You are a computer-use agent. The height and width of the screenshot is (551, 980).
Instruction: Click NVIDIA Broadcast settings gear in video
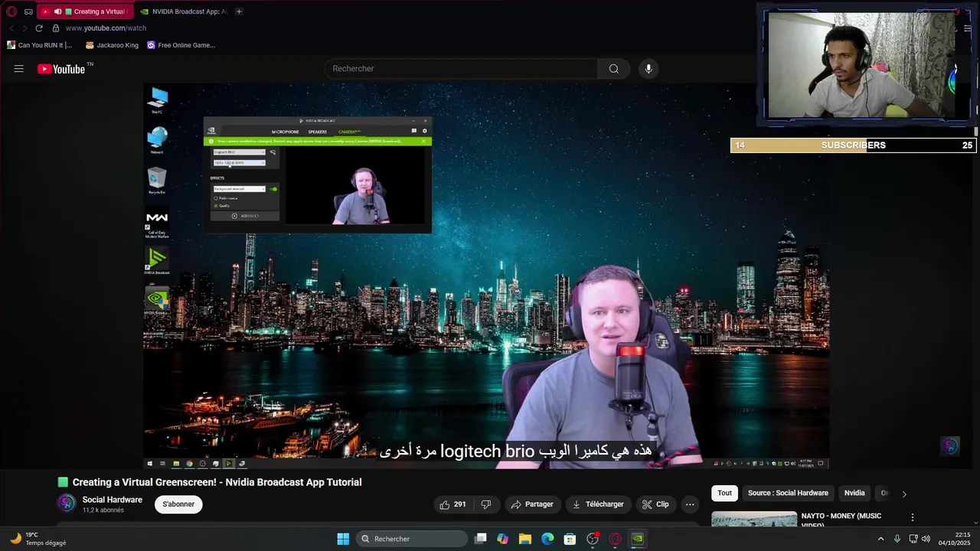(x=425, y=131)
